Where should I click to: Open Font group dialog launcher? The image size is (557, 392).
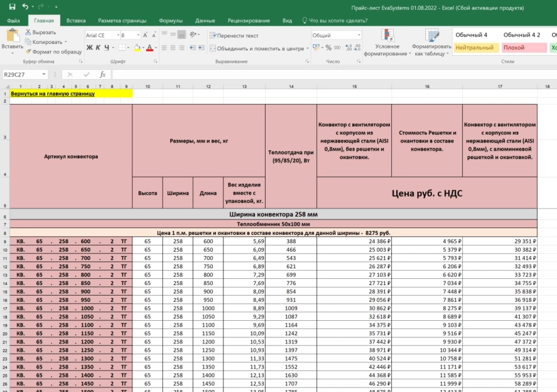155,61
